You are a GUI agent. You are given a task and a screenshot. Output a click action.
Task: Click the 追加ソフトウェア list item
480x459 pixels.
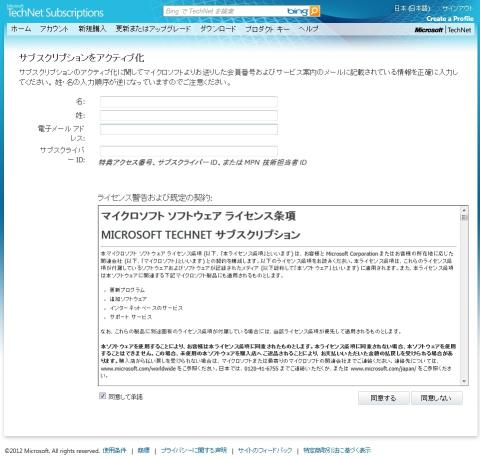tap(128, 299)
